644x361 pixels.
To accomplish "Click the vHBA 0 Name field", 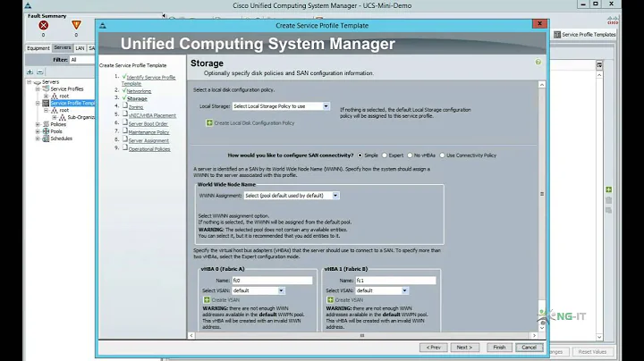I will pos(272,281).
